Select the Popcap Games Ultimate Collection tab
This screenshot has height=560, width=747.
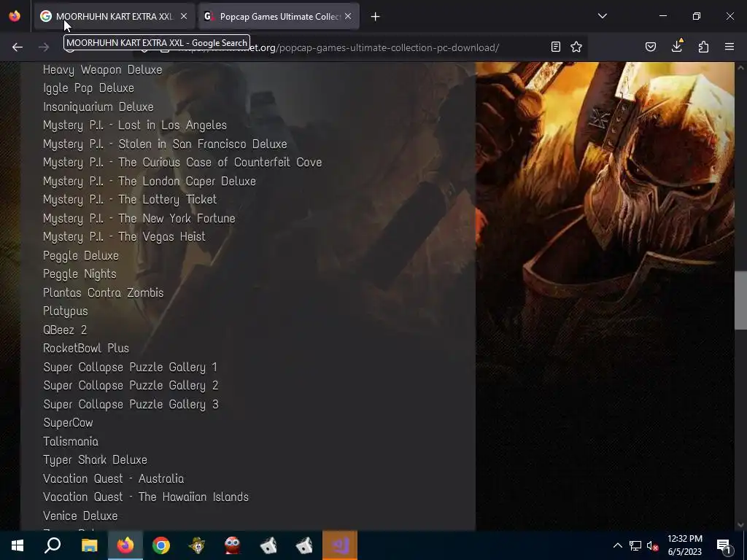coord(279,17)
